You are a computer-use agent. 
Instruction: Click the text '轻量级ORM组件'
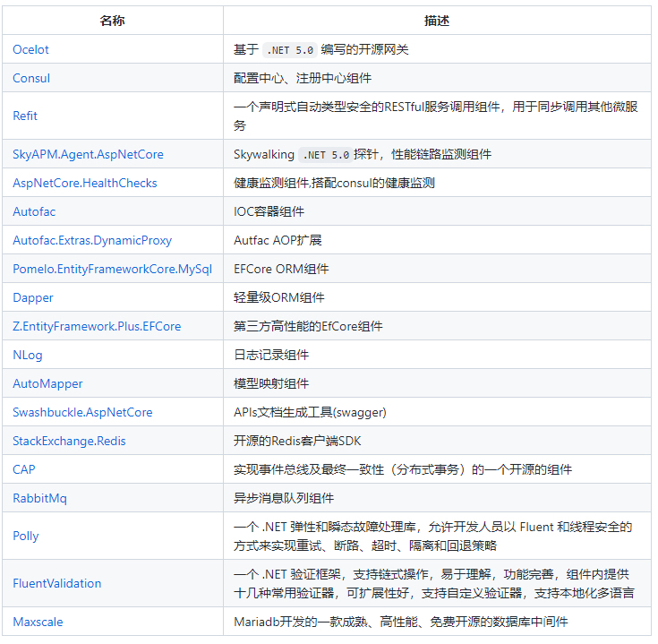[x=279, y=297]
